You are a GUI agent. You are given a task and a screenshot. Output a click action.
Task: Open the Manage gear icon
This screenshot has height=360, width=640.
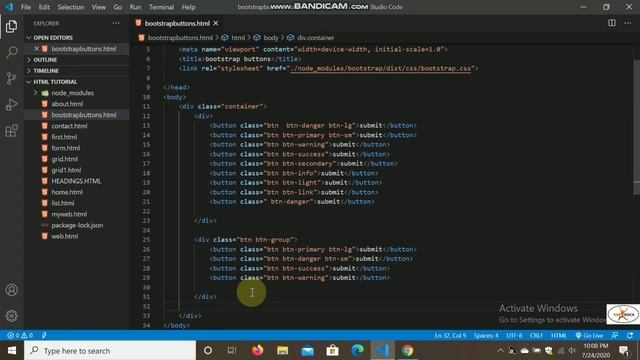tap(11, 316)
